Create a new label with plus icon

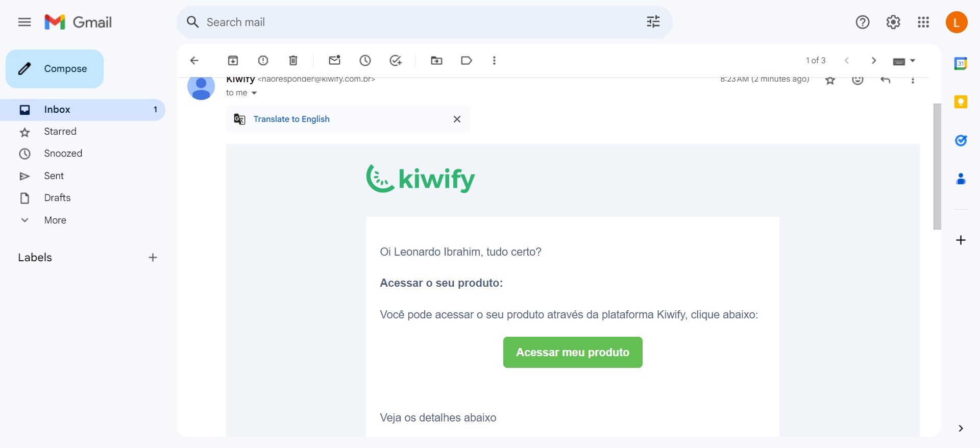(153, 258)
